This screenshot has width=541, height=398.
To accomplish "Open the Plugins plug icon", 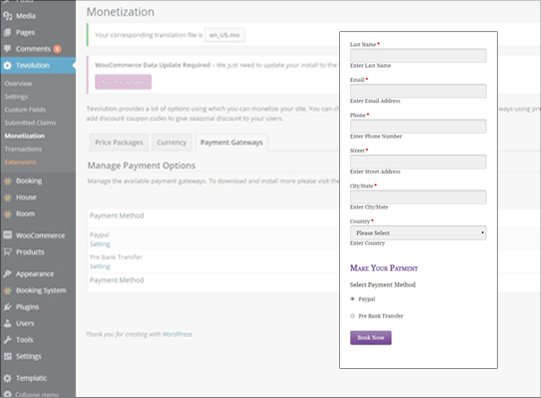I will pyautogui.click(x=8, y=307).
